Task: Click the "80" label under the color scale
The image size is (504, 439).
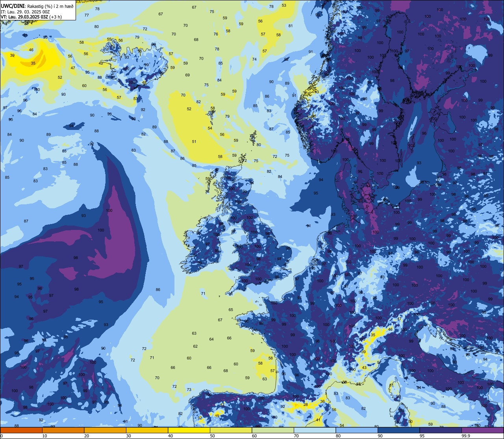Action: pyautogui.click(x=338, y=436)
